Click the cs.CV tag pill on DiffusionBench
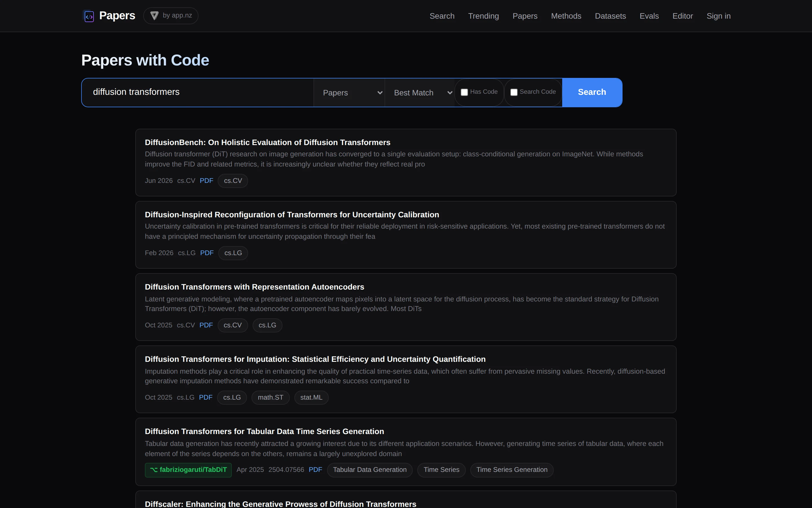 (233, 181)
